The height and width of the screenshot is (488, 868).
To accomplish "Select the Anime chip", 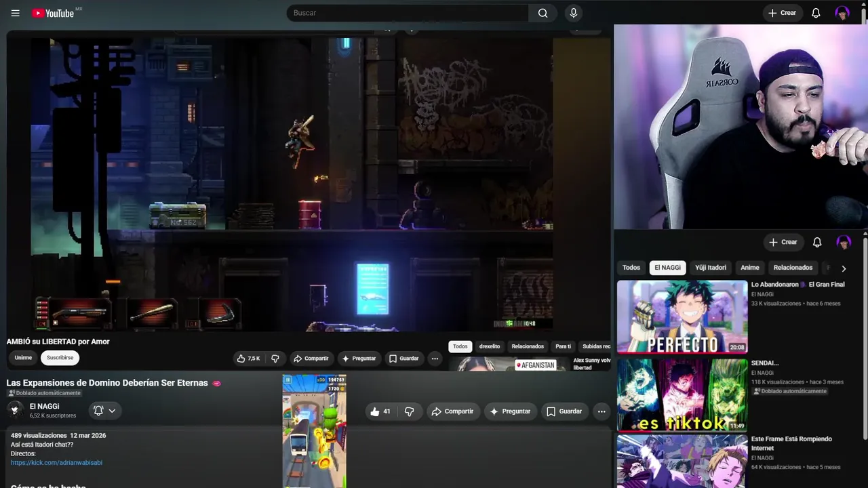I will (x=749, y=268).
